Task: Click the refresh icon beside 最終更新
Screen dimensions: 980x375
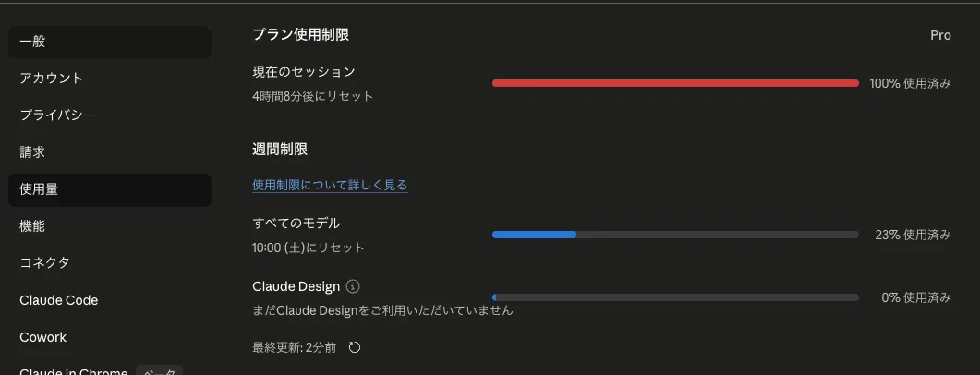Action: pyautogui.click(x=355, y=347)
